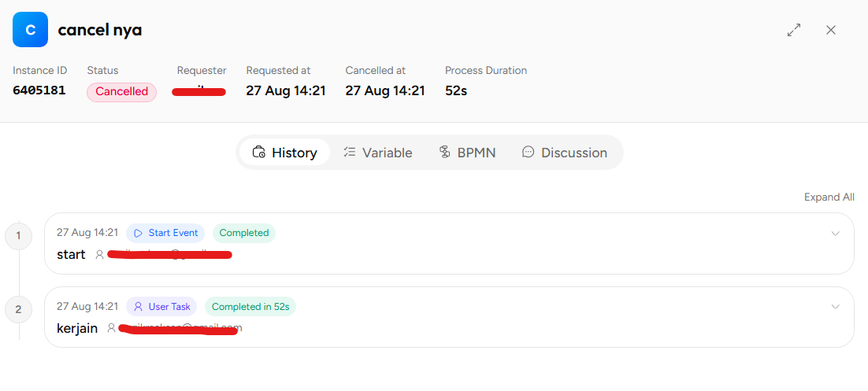Screen dimensions: 868x391
Task: Click Expand All link
Action: pos(829,197)
